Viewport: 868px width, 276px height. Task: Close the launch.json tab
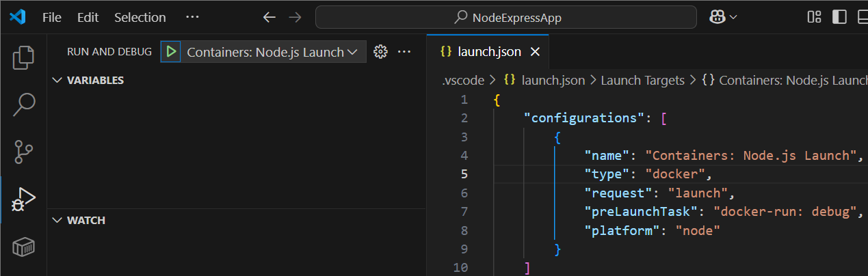[x=535, y=52]
